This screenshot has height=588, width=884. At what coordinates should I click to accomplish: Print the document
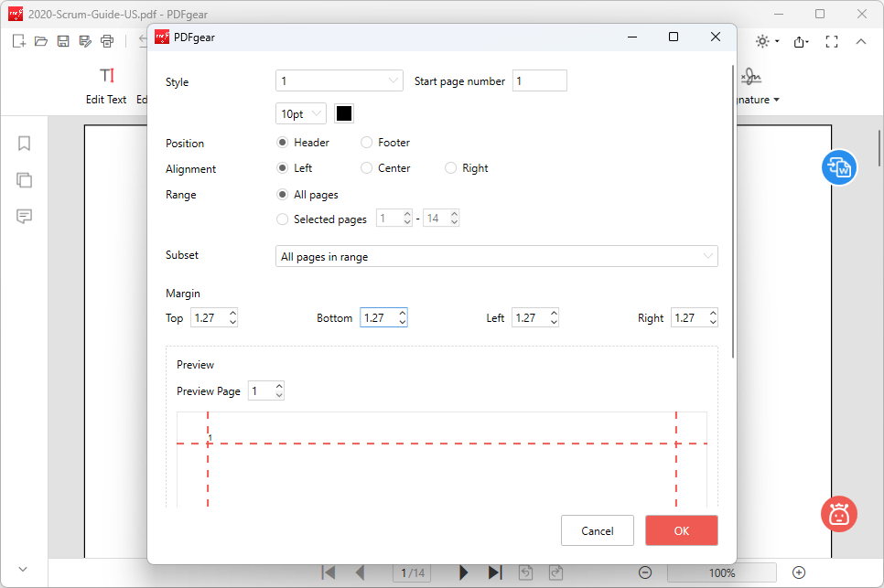(x=106, y=40)
